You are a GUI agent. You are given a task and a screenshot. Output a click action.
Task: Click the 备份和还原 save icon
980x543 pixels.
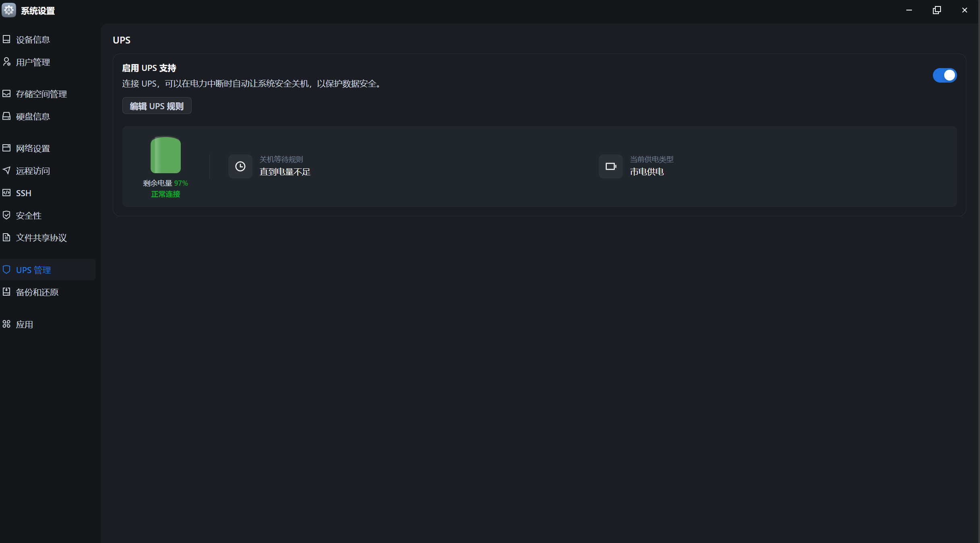pos(6,292)
